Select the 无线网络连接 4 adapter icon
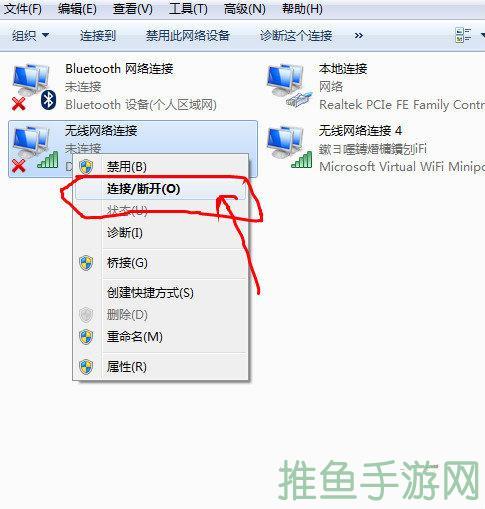 coord(289,148)
